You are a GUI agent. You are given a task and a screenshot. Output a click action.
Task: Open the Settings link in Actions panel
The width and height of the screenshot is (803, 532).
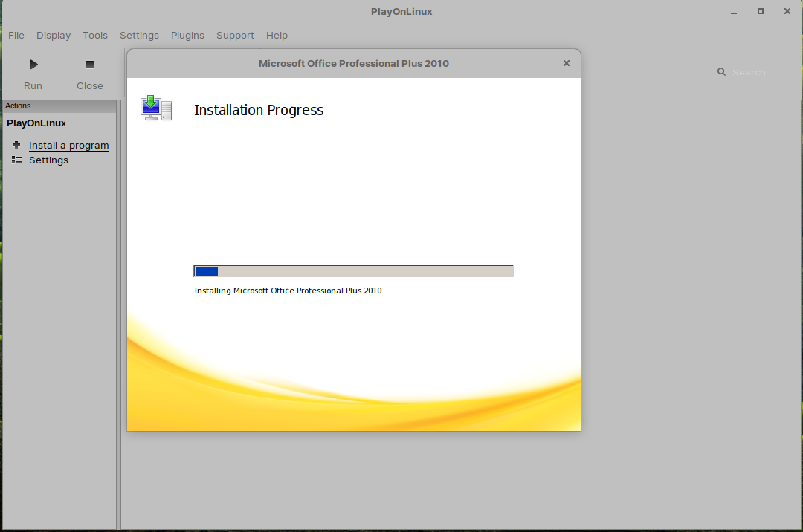[48, 160]
